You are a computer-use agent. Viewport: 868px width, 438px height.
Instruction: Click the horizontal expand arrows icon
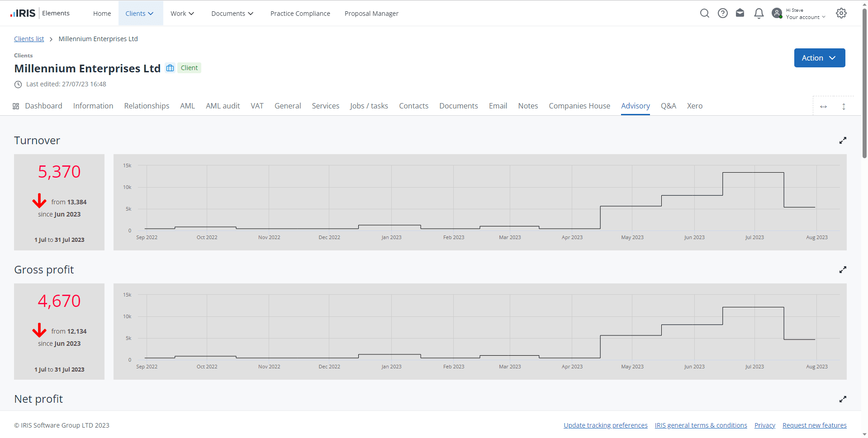(x=823, y=107)
